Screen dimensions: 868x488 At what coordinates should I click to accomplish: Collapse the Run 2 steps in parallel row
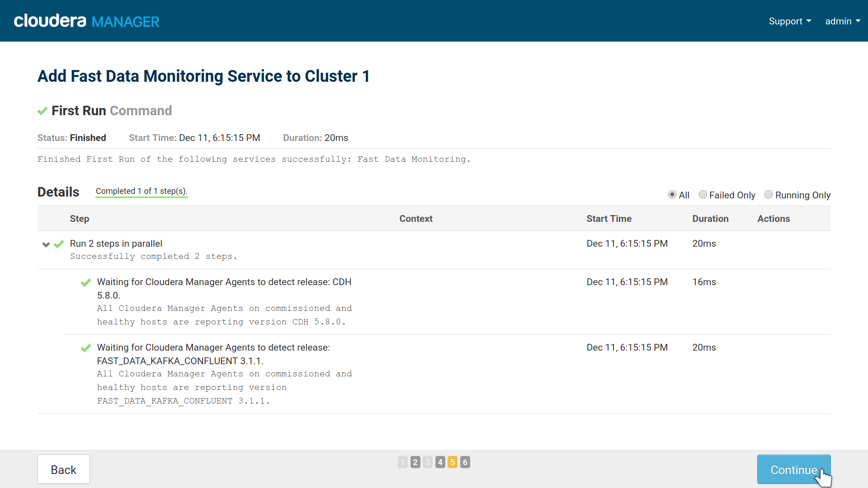point(46,244)
